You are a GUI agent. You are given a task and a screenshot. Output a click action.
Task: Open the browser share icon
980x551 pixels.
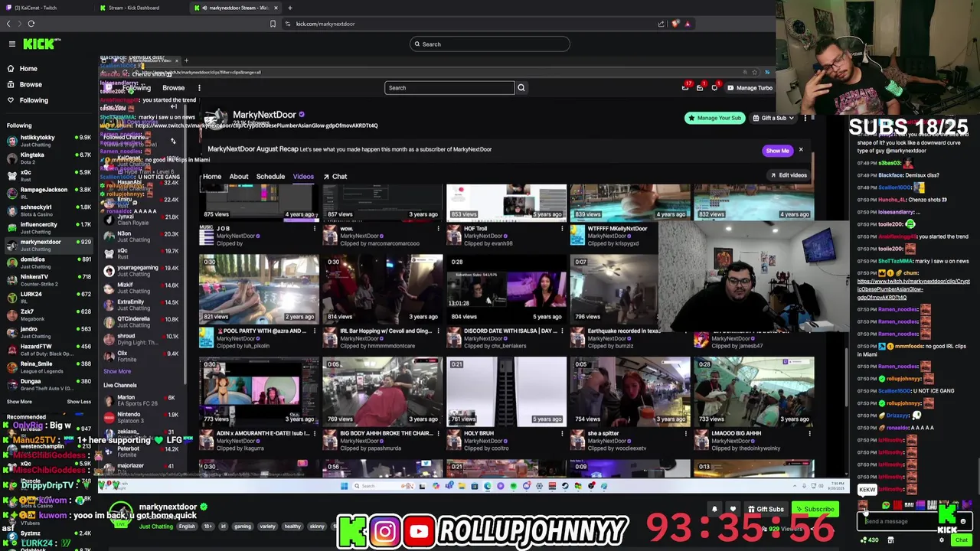coord(661,24)
